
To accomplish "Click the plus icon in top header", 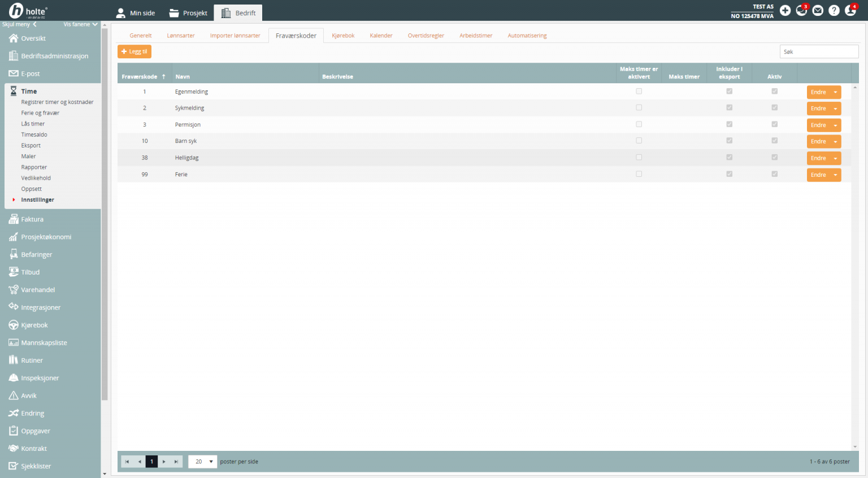I will tap(785, 11).
